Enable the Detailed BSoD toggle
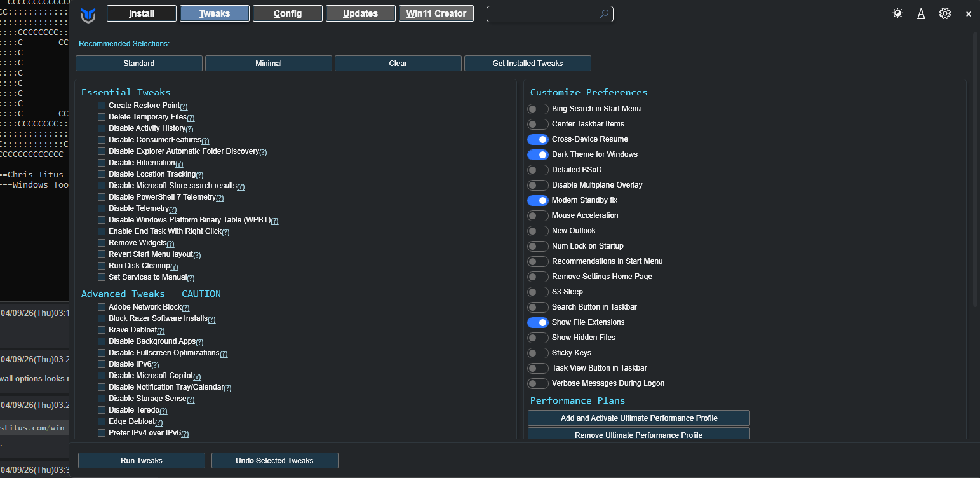The height and width of the screenshot is (478, 980). point(538,170)
